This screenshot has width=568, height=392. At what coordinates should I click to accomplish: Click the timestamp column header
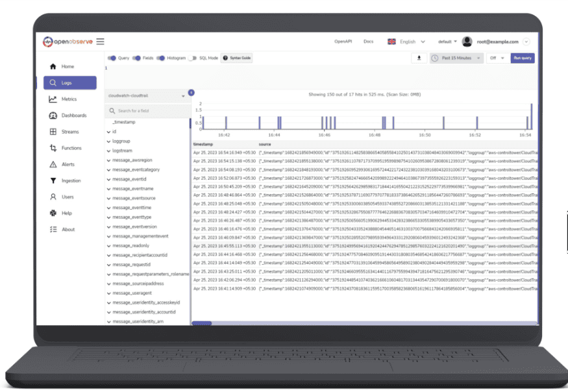click(x=203, y=144)
